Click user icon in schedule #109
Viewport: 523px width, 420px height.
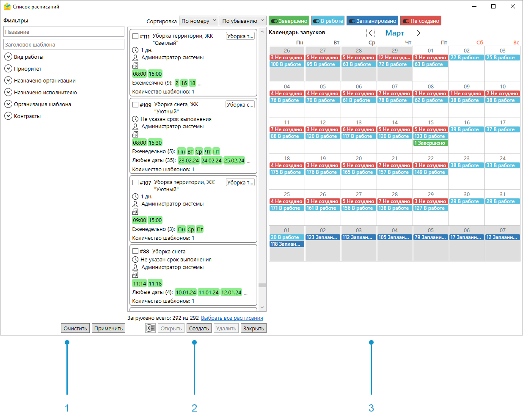click(135, 126)
